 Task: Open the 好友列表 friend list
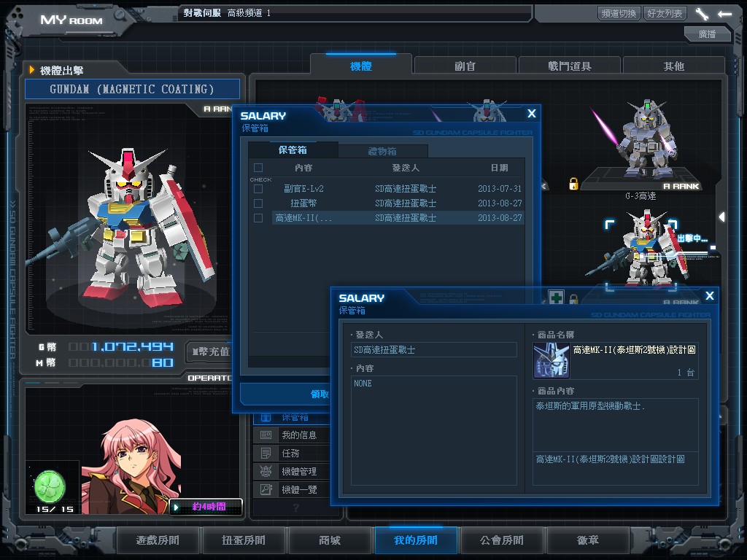pos(665,13)
